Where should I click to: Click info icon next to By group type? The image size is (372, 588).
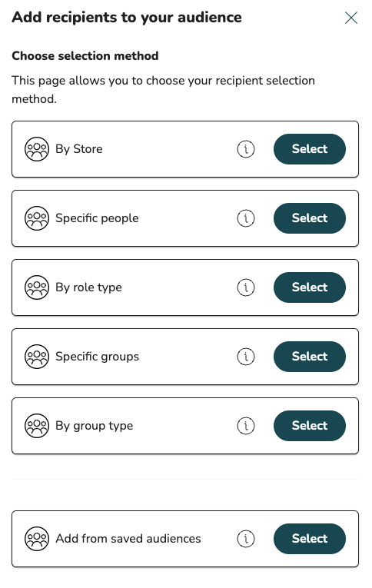(x=246, y=426)
